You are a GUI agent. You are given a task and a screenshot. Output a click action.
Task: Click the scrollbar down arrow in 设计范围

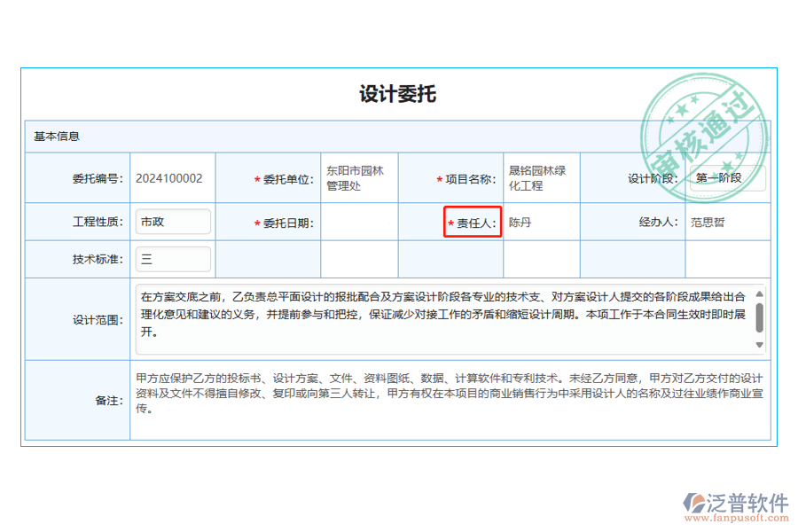(x=758, y=344)
